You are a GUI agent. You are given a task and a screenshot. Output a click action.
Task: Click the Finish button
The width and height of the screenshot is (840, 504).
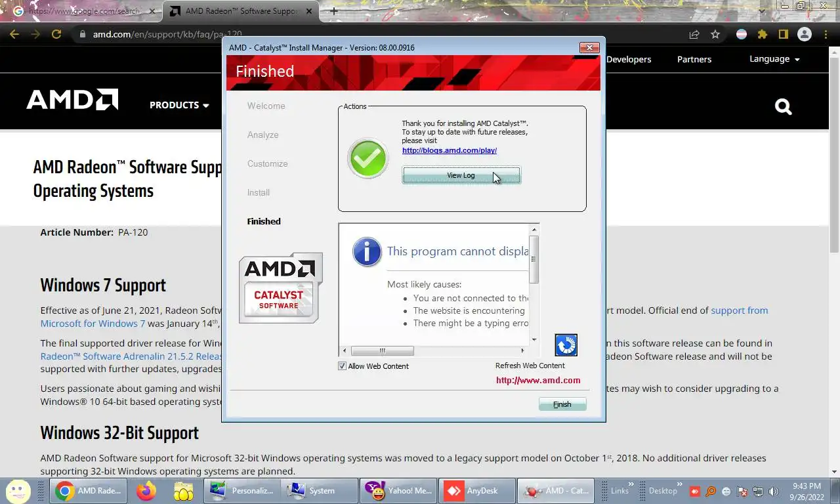pos(562,404)
